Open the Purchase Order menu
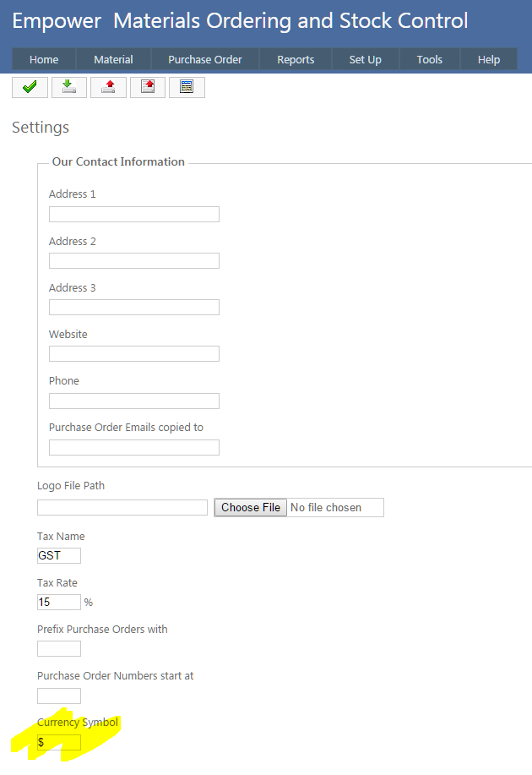Viewport: 532px width, 775px height. (x=205, y=59)
